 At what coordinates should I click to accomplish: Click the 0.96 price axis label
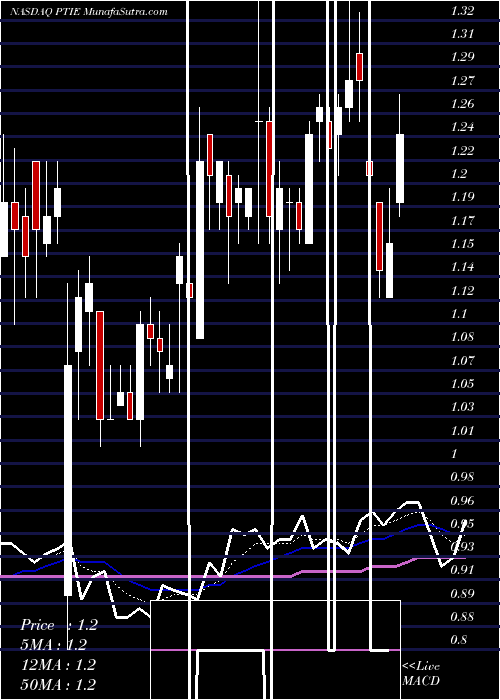[x=462, y=500]
